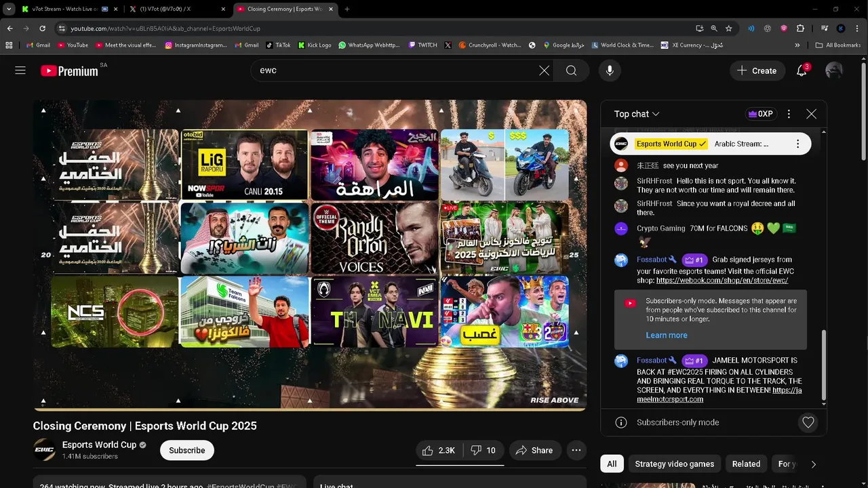
Task: Open the account avatar menu
Action: pos(834,70)
